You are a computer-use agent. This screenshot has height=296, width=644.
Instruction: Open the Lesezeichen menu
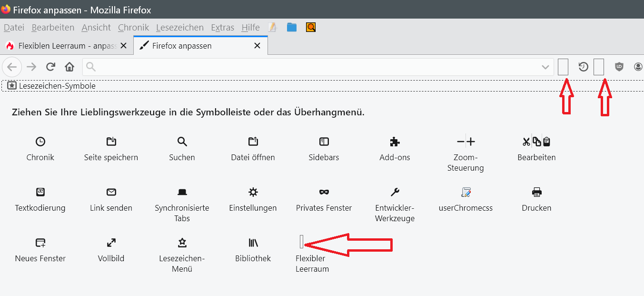point(179,28)
